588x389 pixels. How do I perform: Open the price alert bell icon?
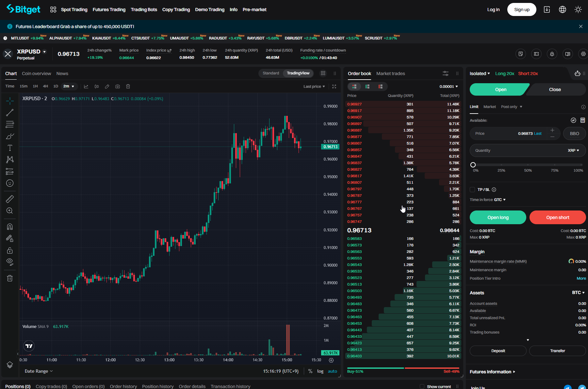click(552, 54)
